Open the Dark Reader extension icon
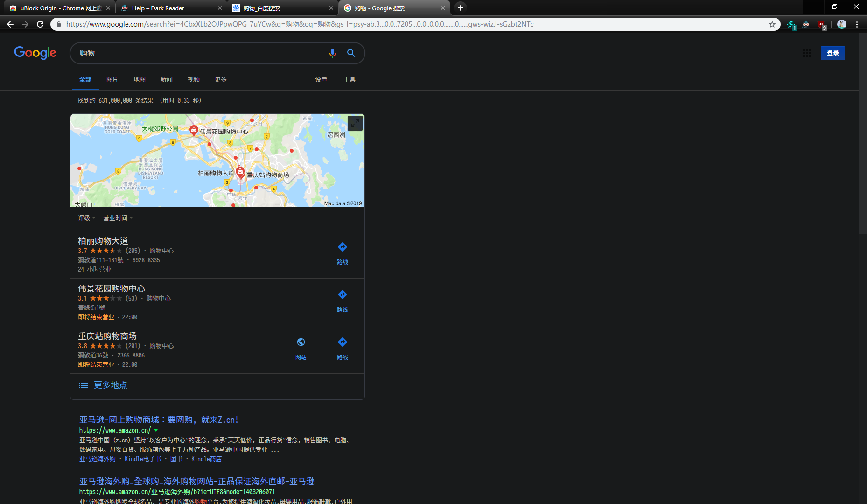The image size is (867, 504). pyautogui.click(x=806, y=24)
